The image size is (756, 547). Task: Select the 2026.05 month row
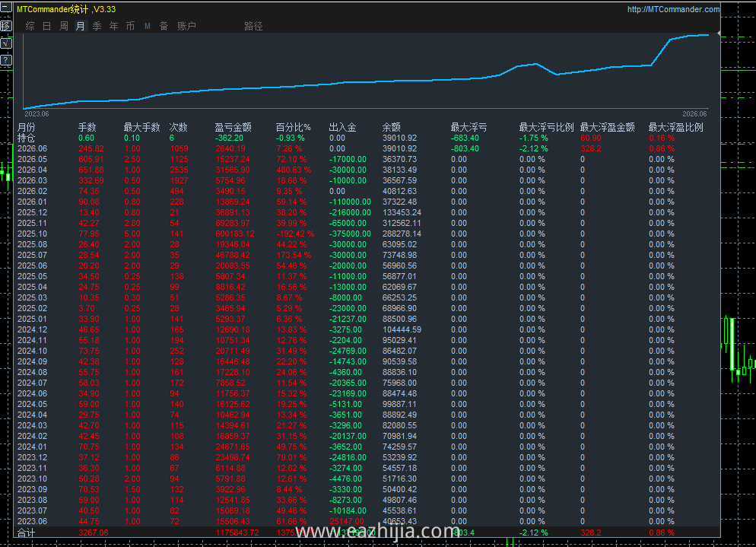[32, 159]
